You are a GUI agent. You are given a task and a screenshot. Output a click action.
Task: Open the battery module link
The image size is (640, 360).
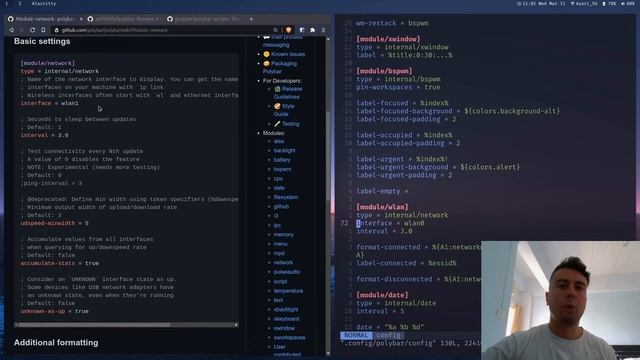pyautogui.click(x=282, y=160)
